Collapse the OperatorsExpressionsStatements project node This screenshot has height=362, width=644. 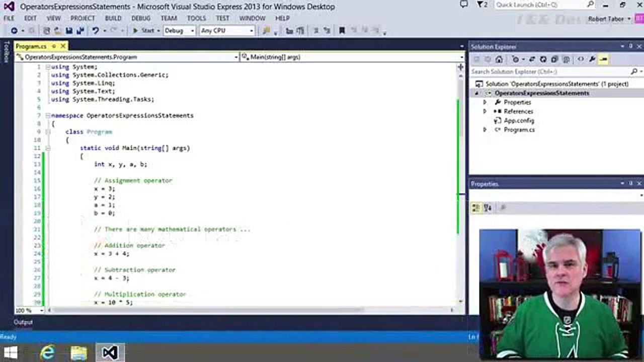(x=476, y=94)
